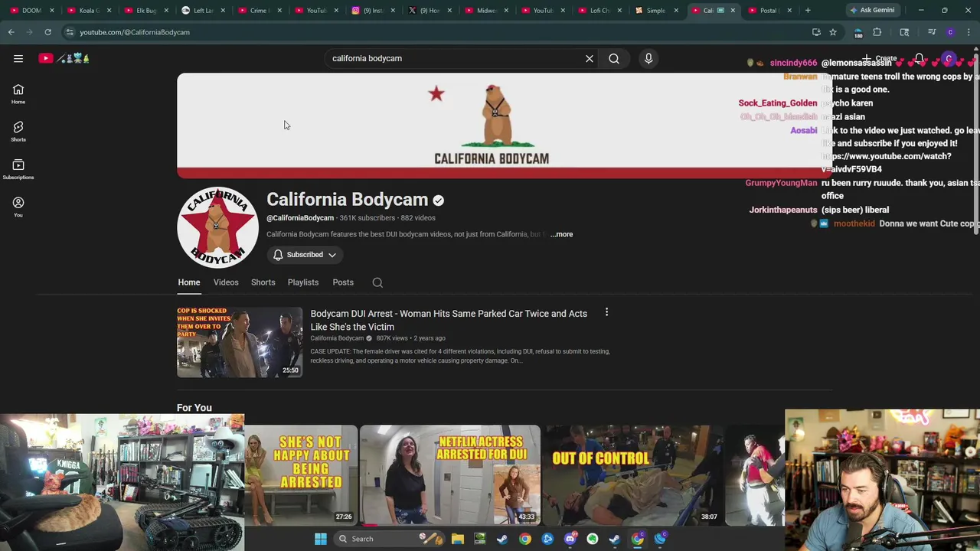Viewport: 980px width, 551px height.
Task: Open the Create button on YouTube
Action: pyautogui.click(x=879, y=59)
